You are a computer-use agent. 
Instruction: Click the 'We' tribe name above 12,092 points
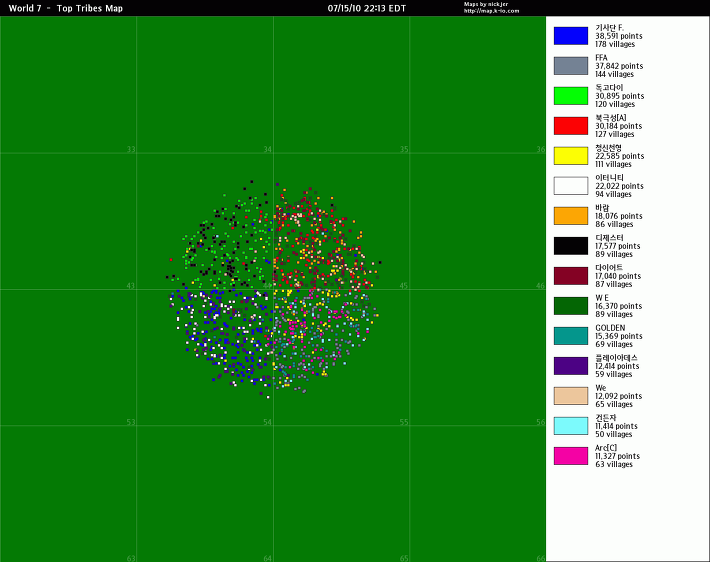tap(600, 388)
